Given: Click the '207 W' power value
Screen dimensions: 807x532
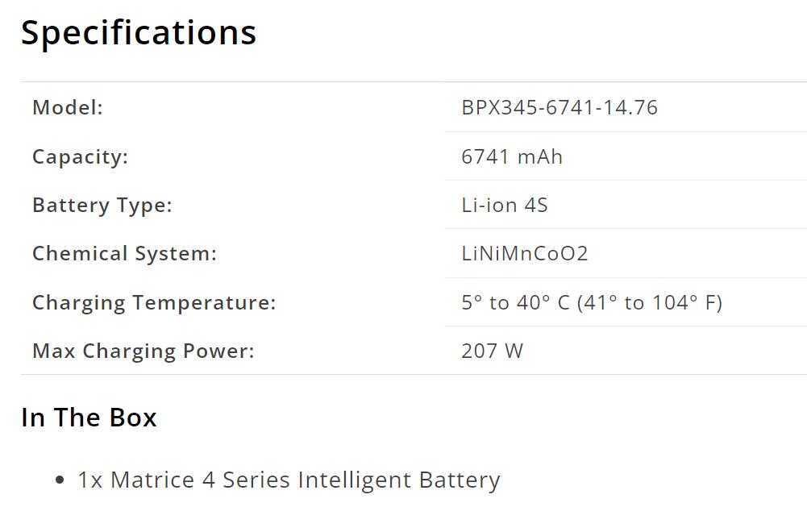Looking at the screenshot, I should click(492, 351).
